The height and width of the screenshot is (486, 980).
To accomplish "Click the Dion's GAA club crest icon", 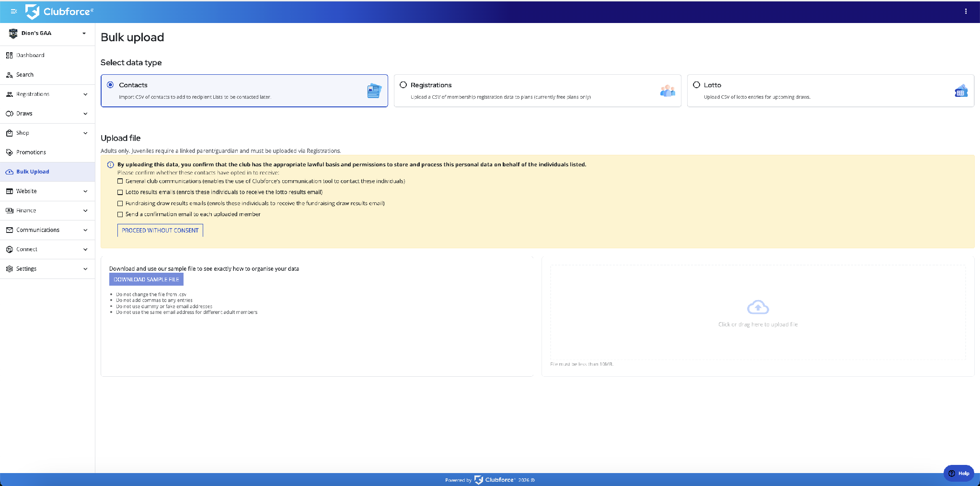I will 13,34.
